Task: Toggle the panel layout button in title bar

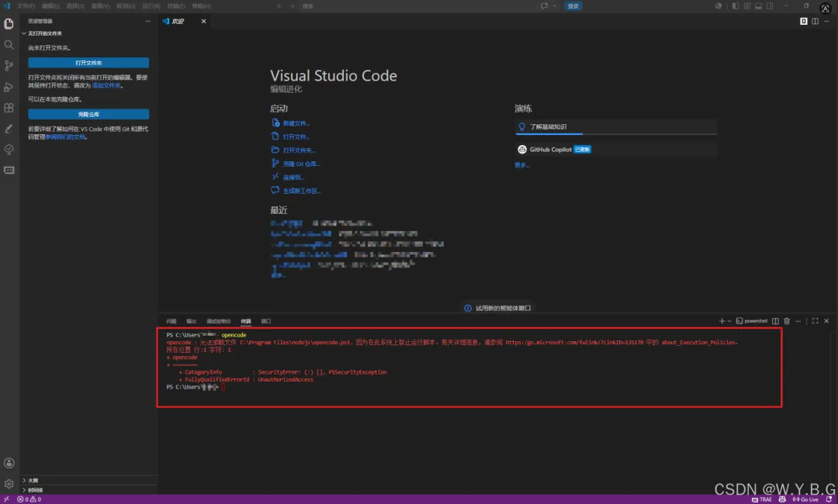Action: click(x=758, y=6)
